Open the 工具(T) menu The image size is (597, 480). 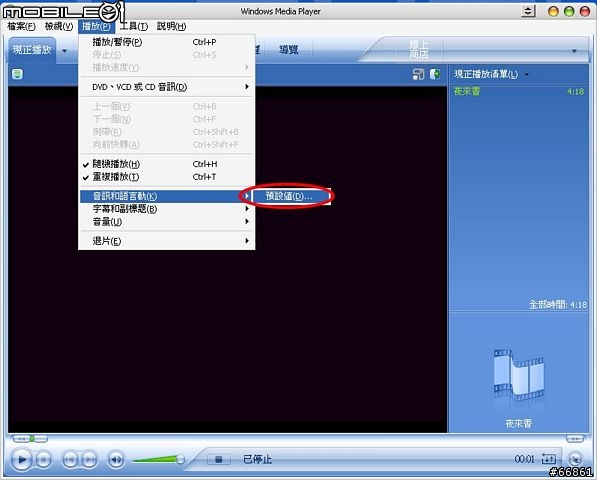134,26
